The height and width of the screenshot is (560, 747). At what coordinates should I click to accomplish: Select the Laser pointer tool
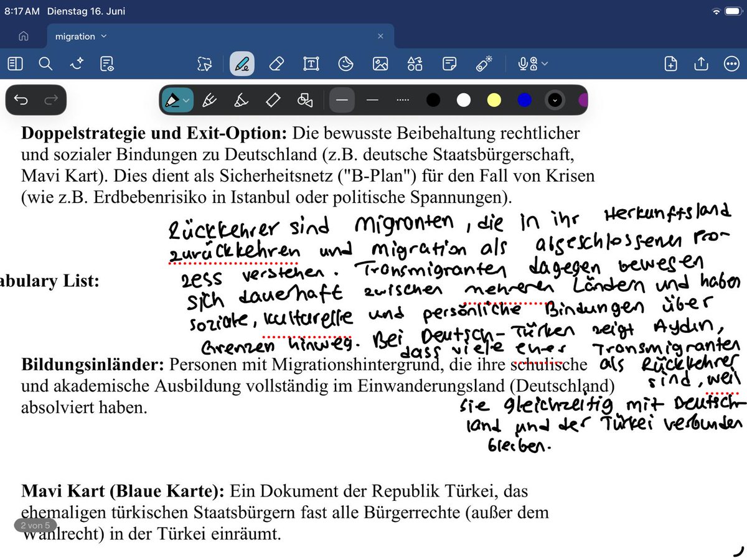pyautogui.click(x=484, y=63)
